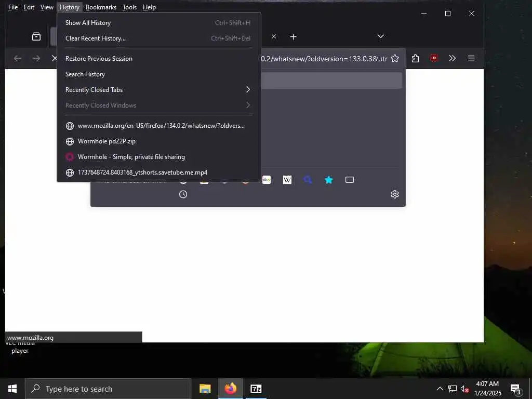Open the hamburger application menu

coord(471,58)
